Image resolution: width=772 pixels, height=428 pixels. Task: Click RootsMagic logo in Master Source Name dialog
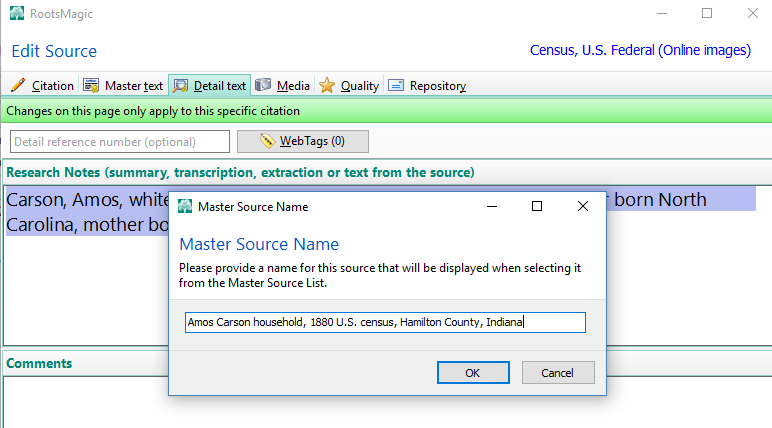pyautogui.click(x=185, y=206)
